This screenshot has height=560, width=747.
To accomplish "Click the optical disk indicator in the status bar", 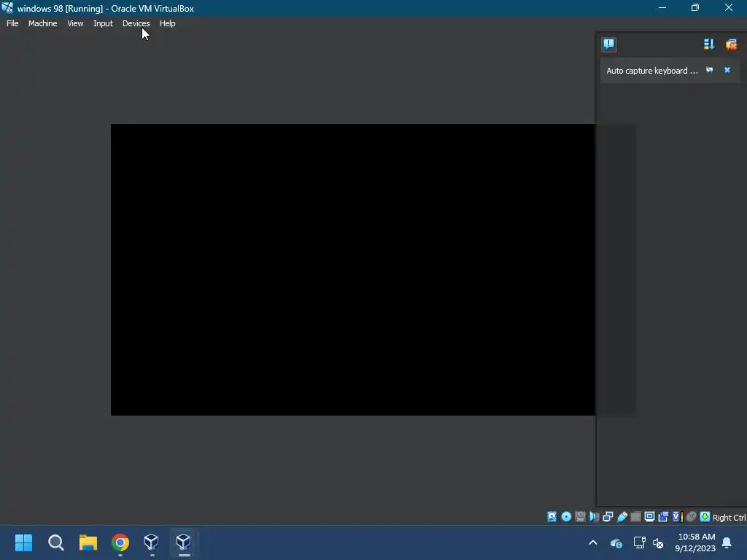I will (x=566, y=517).
